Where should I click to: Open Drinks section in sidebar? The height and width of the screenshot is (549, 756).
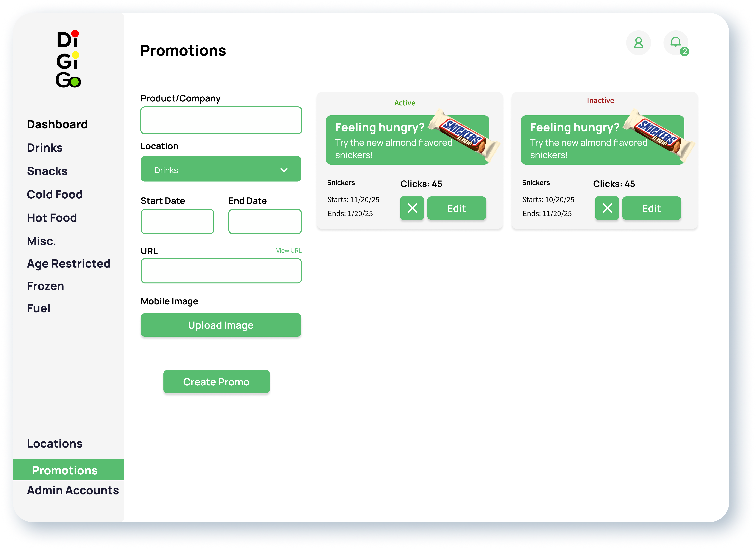pyautogui.click(x=45, y=148)
